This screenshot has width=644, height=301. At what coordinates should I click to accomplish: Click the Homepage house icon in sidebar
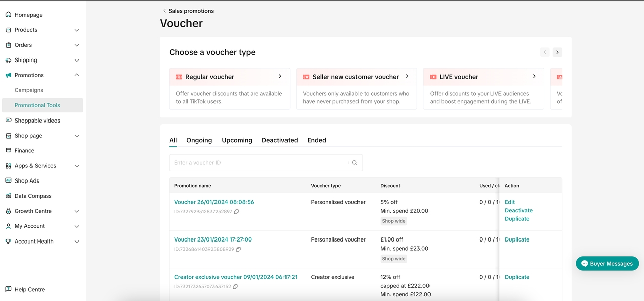click(x=8, y=15)
